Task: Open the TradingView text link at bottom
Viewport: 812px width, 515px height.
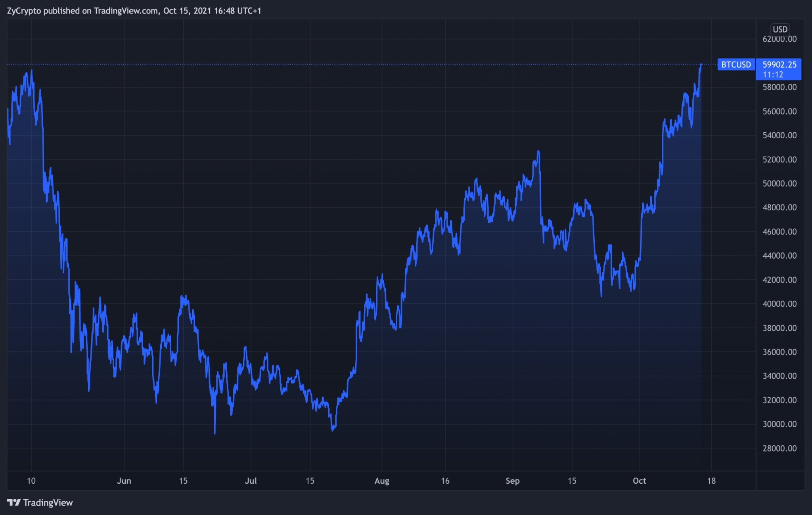Action: pyautogui.click(x=48, y=502)
